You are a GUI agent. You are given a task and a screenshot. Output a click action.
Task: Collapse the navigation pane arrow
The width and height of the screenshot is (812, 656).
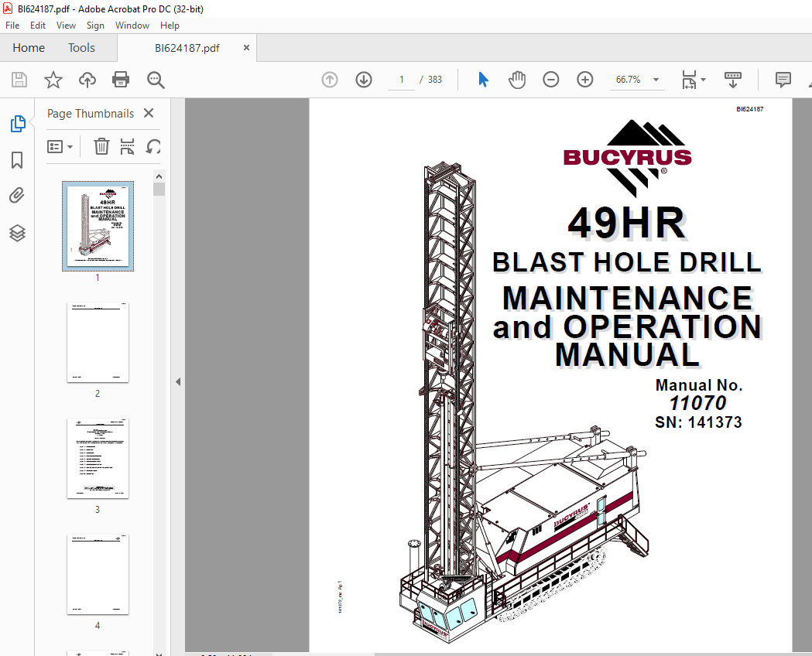pyautogui.click(x=178, y=382)
